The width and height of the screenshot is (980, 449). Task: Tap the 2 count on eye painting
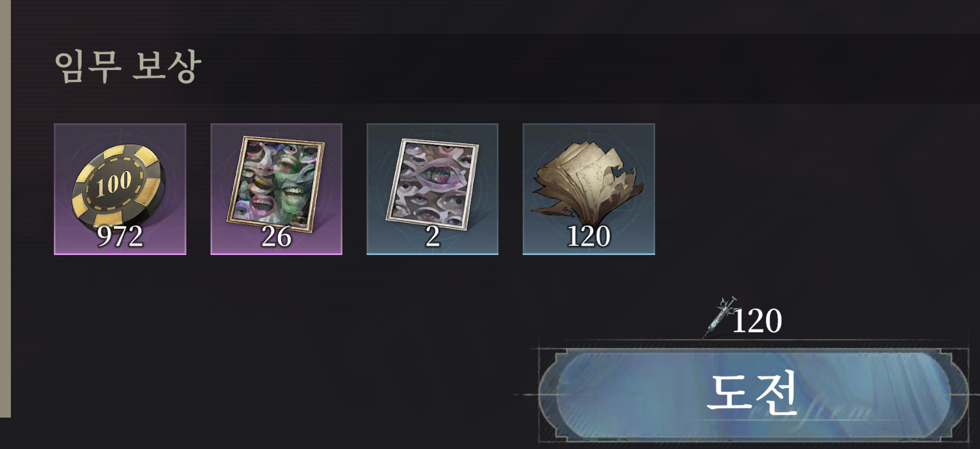[x=433, y=236]
